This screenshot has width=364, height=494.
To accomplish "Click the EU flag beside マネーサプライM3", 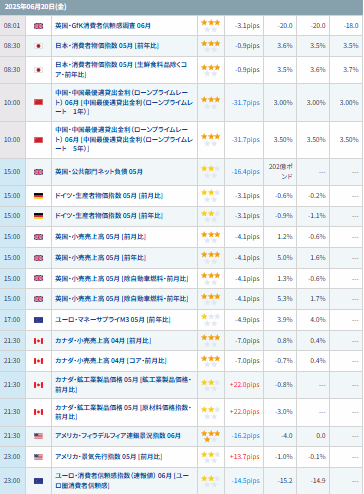I will (x=38, y=320).
